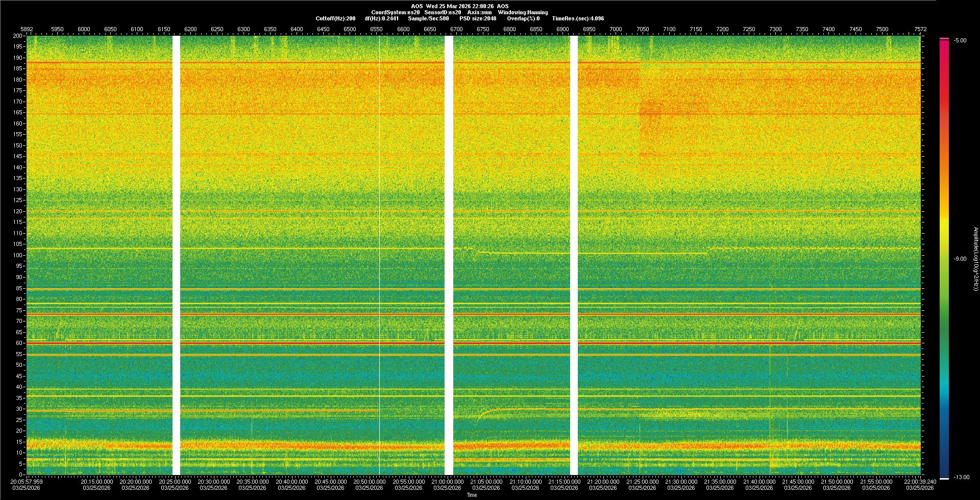980x500 pixels.
Task: Select the PSD size:2048 label
Action: pyautogui.click(x=477, y=18)
